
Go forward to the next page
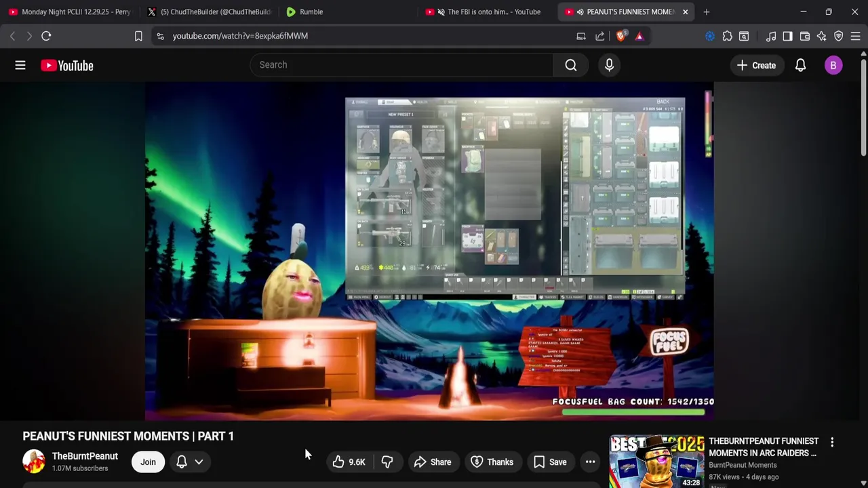(x=29, y=36)
